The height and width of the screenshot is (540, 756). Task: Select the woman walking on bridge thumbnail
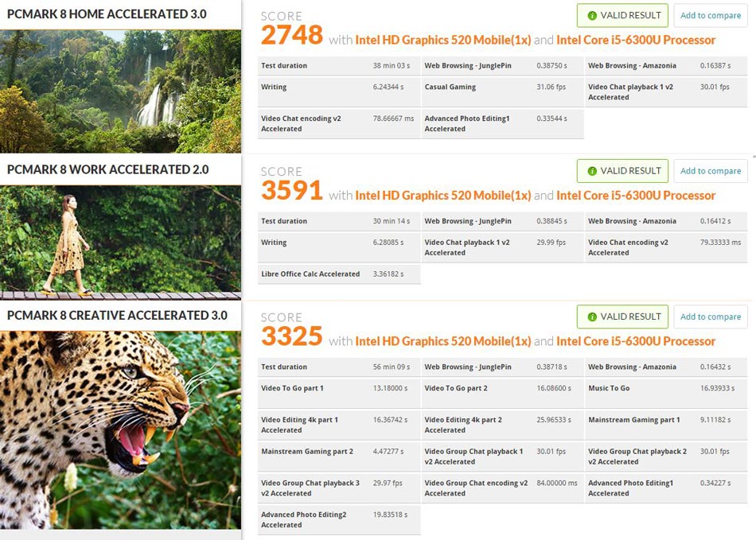pyautogui.click(x=120, y=243)
